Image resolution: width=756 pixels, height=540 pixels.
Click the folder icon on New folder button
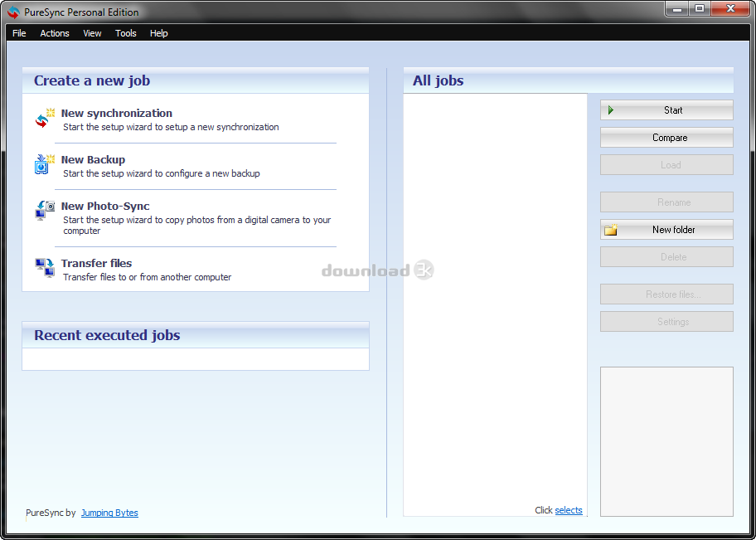[x=611, y=230]
